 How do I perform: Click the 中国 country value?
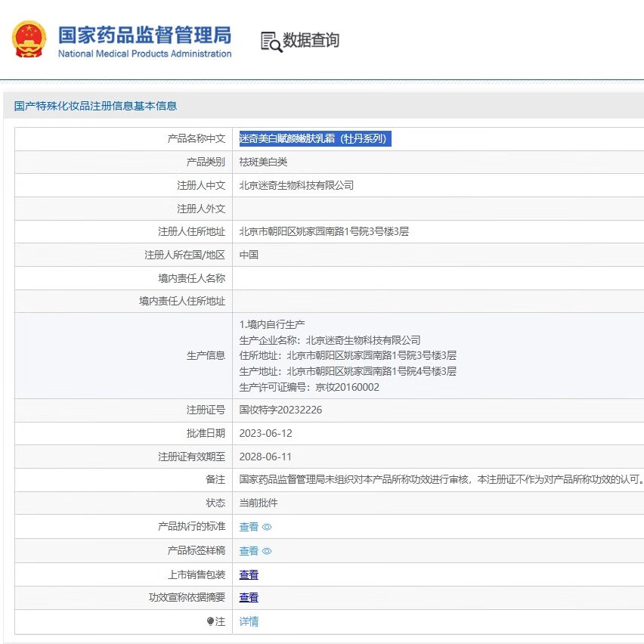[x=249, y=255]
